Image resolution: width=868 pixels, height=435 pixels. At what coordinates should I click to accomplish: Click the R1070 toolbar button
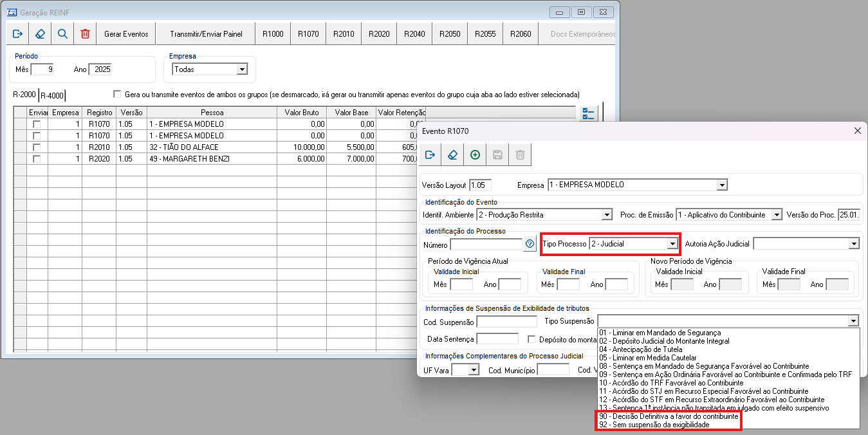click(x=308, y=33)
